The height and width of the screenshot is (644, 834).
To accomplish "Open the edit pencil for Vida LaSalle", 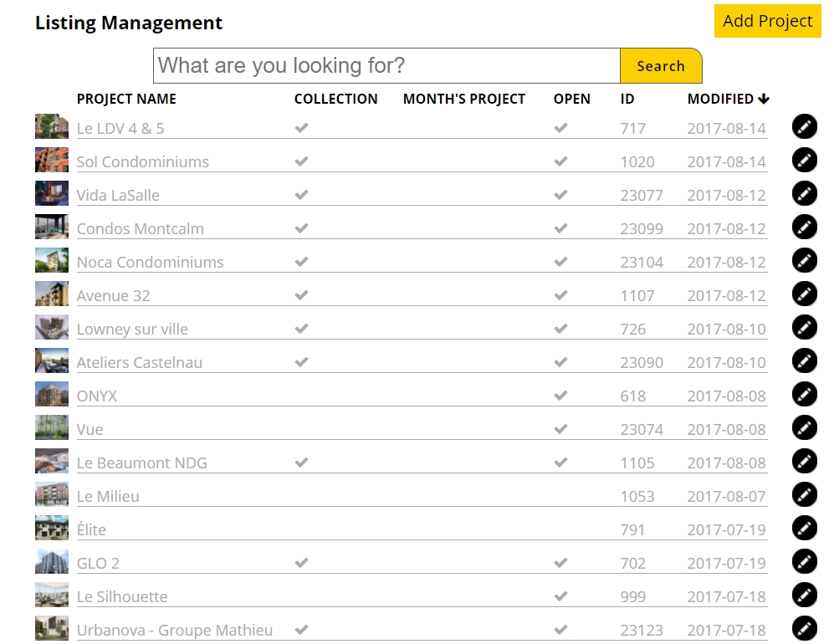I will pos(804,193).
